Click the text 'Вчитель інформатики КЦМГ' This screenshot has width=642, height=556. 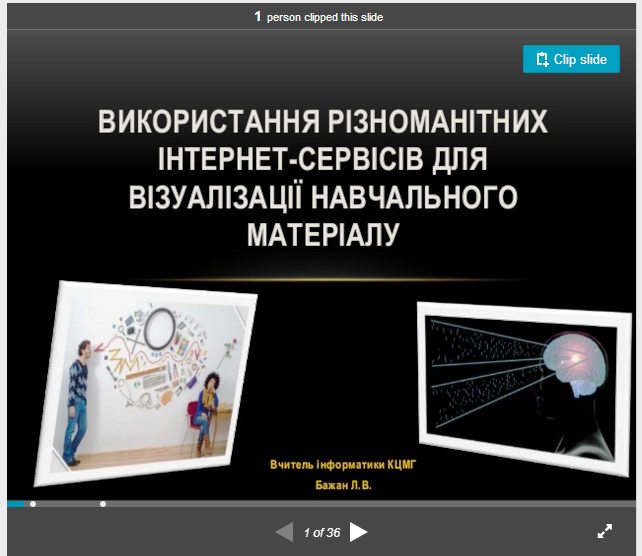point(343,465)
